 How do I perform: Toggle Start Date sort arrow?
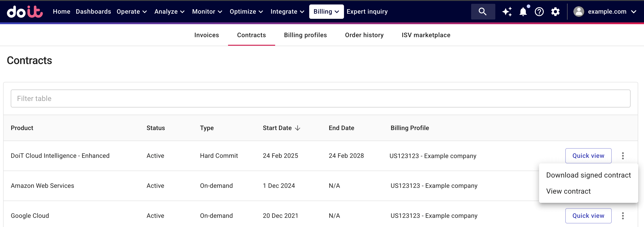[x=298, y=128]
